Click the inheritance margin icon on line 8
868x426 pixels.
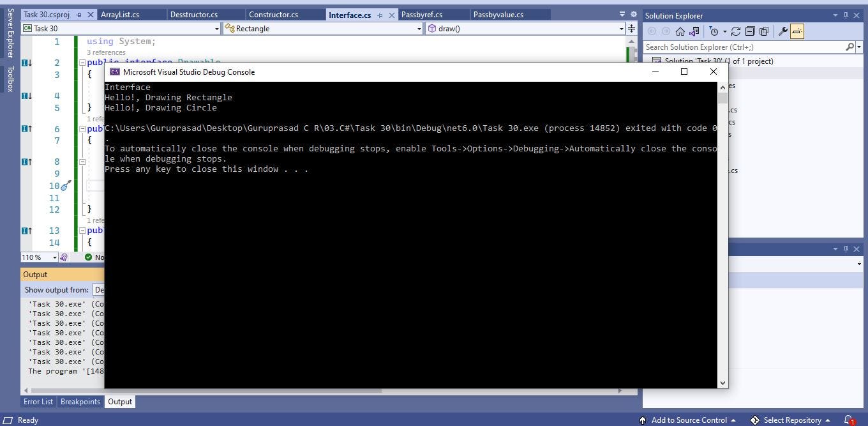[x=26, y=162]
